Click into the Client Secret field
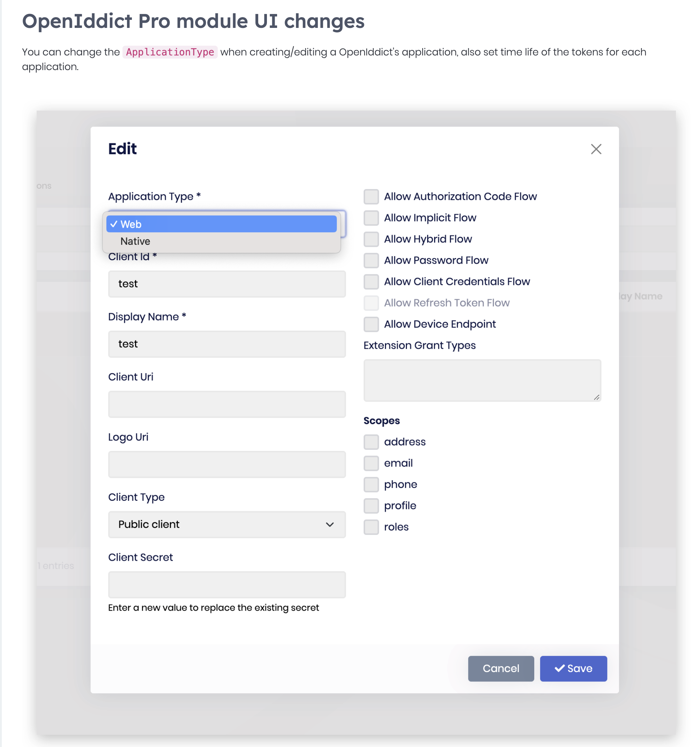The image size is (700, 747). pos(226,585)
